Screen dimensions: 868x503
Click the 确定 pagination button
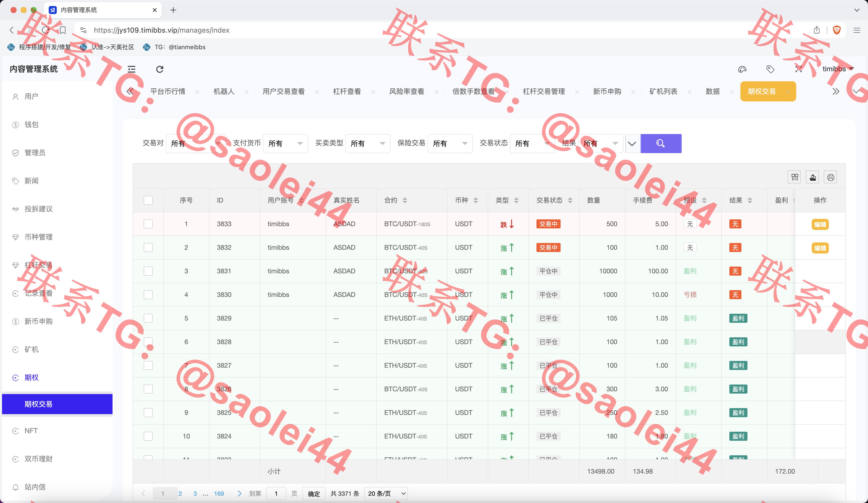pyautogui.click(x=314, y=493)
